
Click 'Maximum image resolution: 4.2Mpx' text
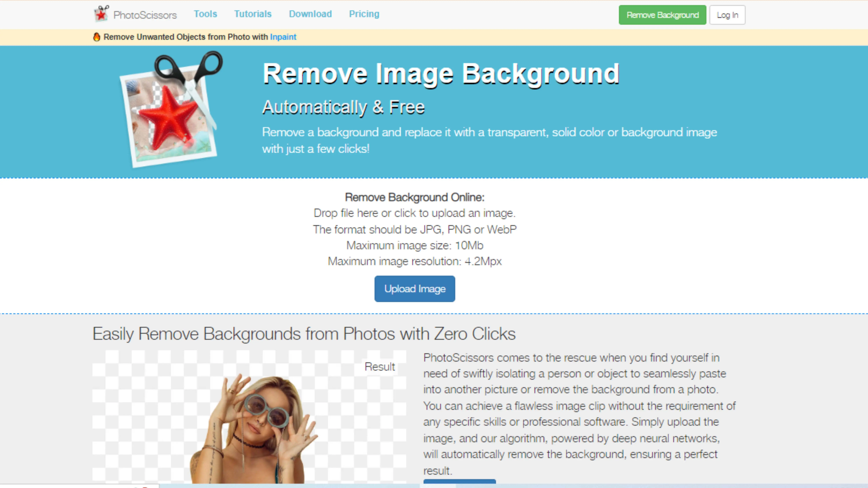(415, 261)
